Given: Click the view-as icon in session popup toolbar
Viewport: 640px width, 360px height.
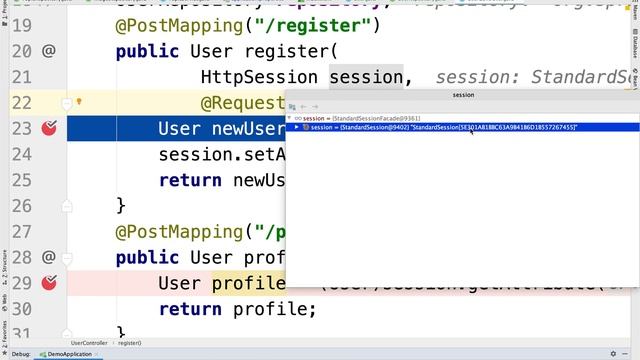Looking at the screenshot, I should point(292,107).
